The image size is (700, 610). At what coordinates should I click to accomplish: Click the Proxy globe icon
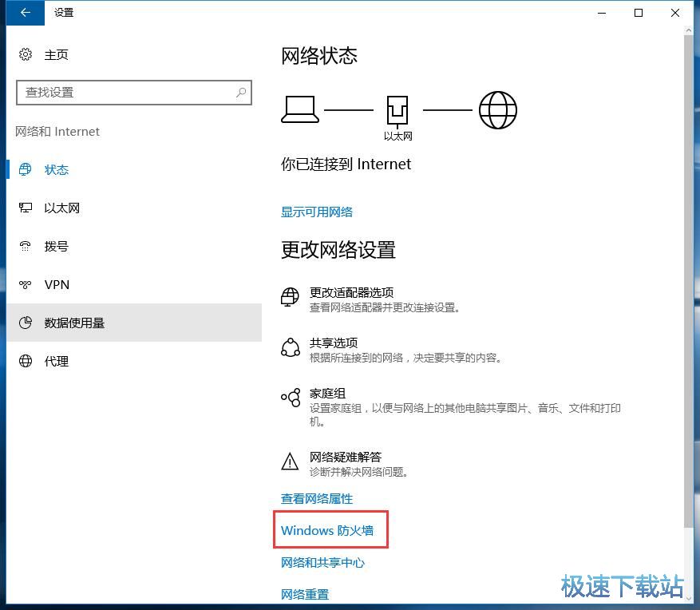(26, 361)
